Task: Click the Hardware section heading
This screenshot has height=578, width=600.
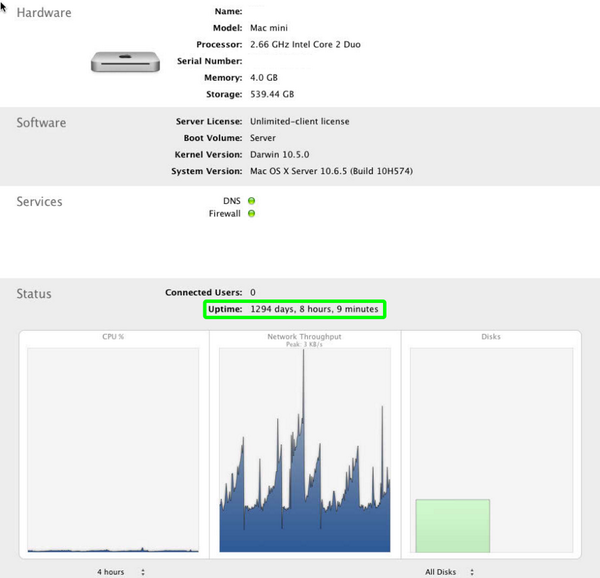Action: tap(44, 13)
